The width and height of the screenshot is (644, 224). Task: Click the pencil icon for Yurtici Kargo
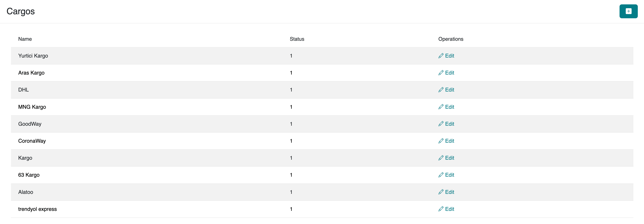coord(441,56)
